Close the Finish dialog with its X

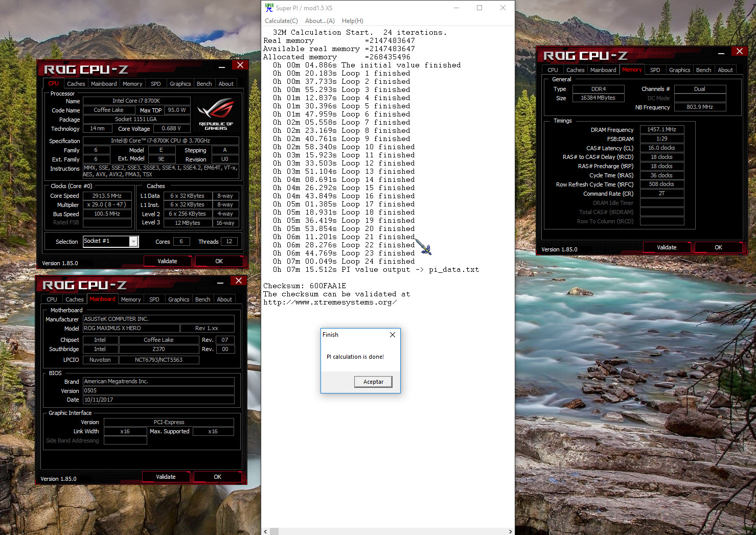pyautogui.click(x=393, y=335)
